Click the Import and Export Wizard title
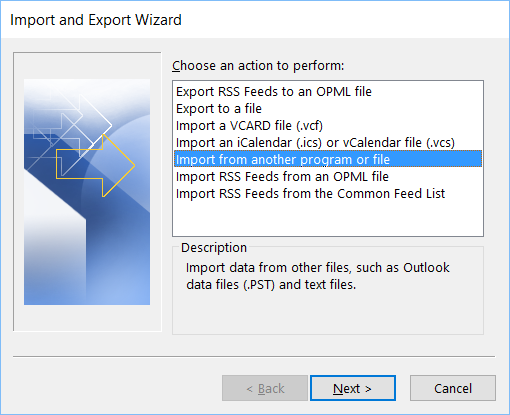 96,20
